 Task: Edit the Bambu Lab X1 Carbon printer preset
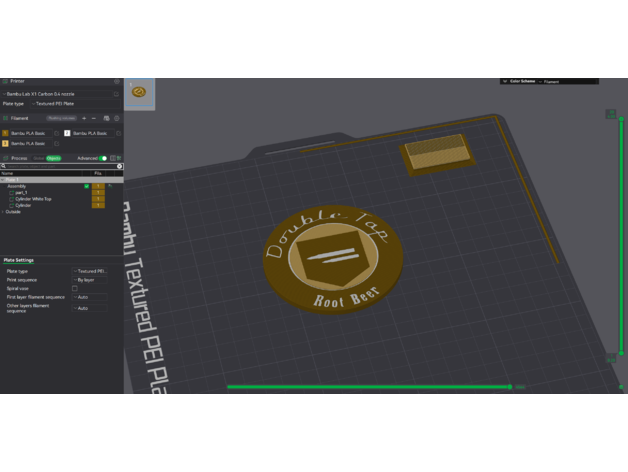coord(116,94)
